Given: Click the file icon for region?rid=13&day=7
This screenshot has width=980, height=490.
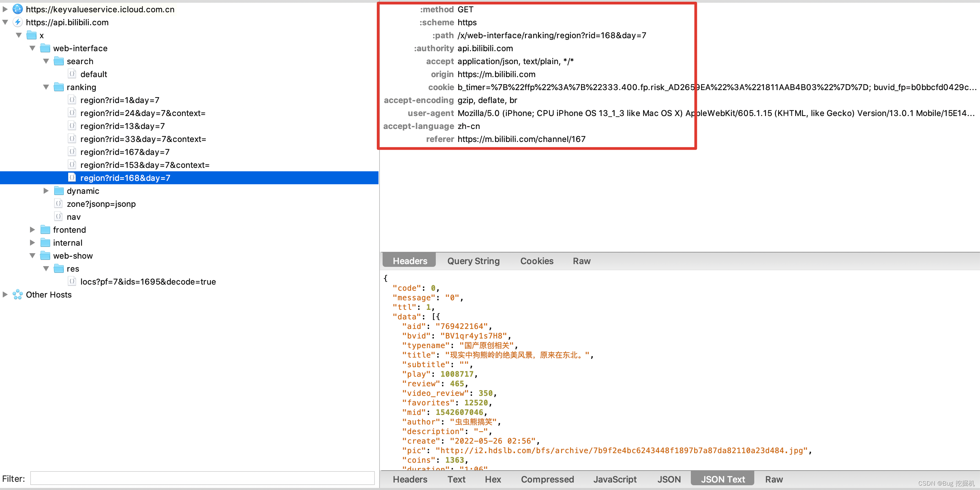Looking at the screenshot, I should click(72, 126).
